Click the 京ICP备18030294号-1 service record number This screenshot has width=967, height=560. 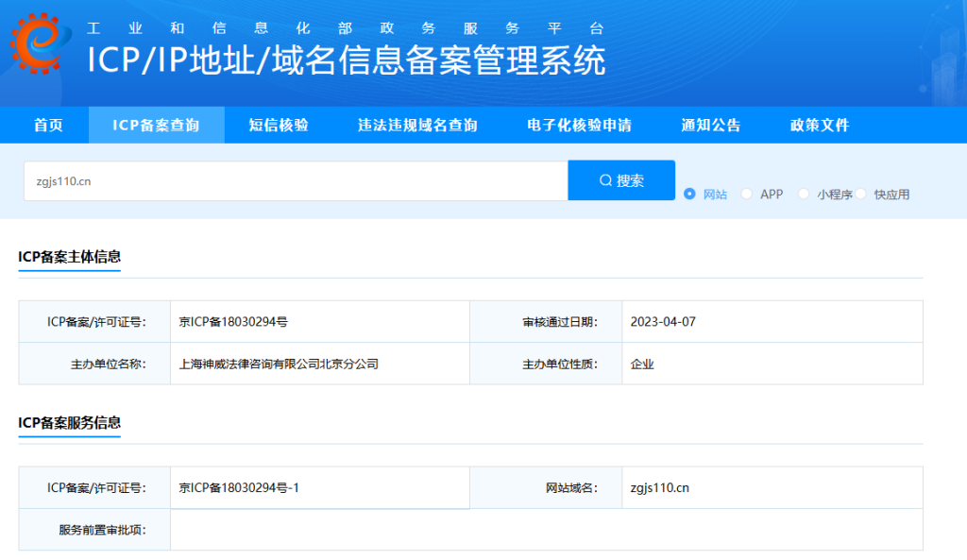point(239,488)
